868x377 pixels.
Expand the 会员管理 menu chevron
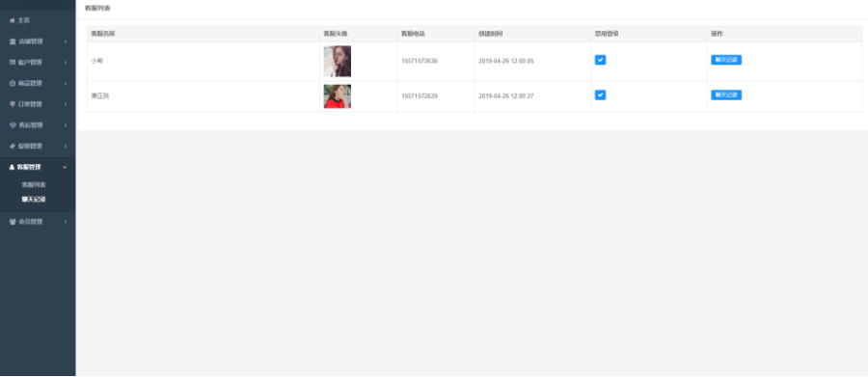click(x=66, y=222)
